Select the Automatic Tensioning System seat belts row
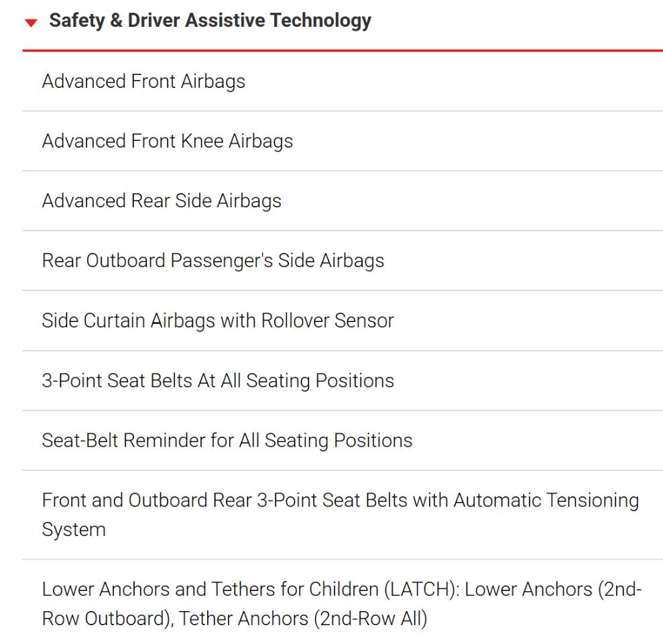This screenshot has width=663, height=644. tap(343, 515)
